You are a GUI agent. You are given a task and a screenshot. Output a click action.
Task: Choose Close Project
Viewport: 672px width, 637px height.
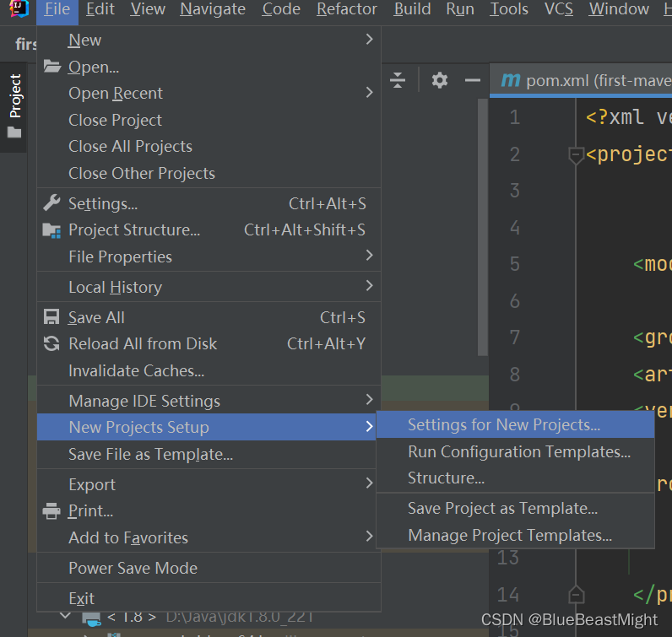[x=209, y=120]
